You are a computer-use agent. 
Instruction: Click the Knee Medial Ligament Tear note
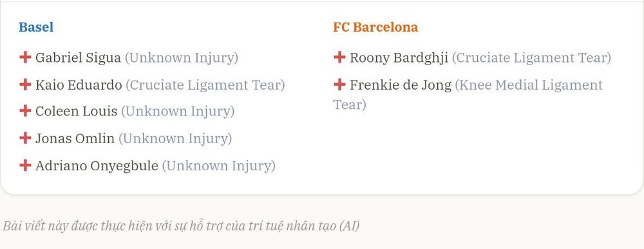468,95
